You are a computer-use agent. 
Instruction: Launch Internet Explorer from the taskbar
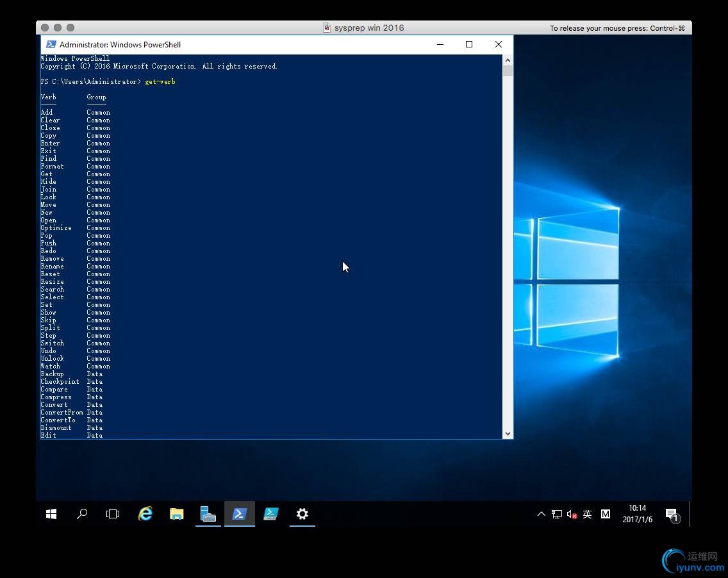pos(145,514)
